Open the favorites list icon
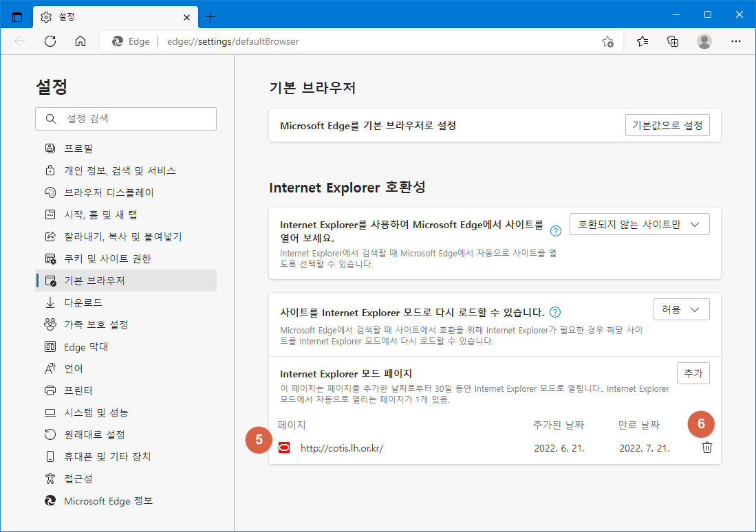 pyautogui.click(x=642, y=41)
